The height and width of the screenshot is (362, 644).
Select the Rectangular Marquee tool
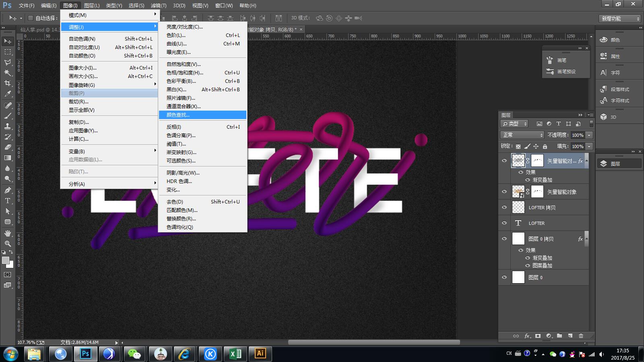point(8,52)
